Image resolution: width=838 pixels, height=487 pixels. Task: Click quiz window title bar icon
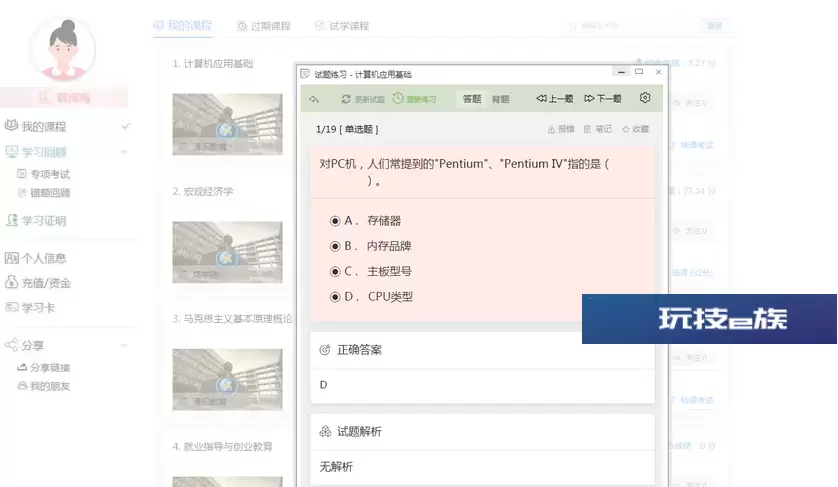click(305, 74)
